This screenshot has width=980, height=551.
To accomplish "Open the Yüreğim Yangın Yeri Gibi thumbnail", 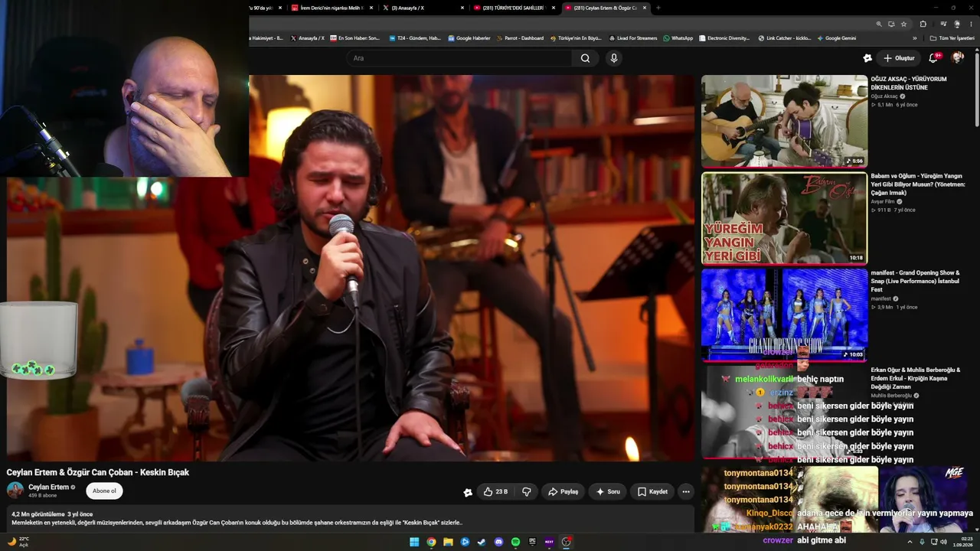I will (784, 218).
